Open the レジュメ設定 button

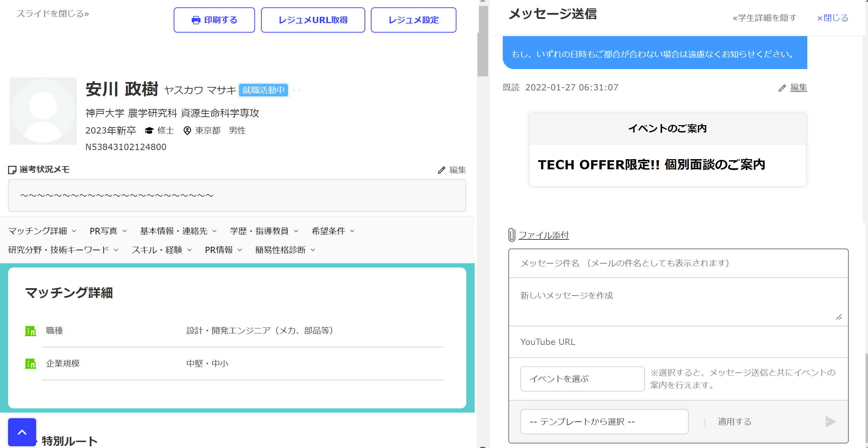[413, 20]
